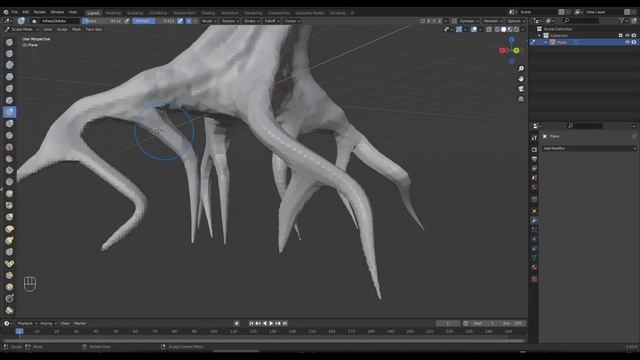Collapse the Collection tree item

pos(539,36)
